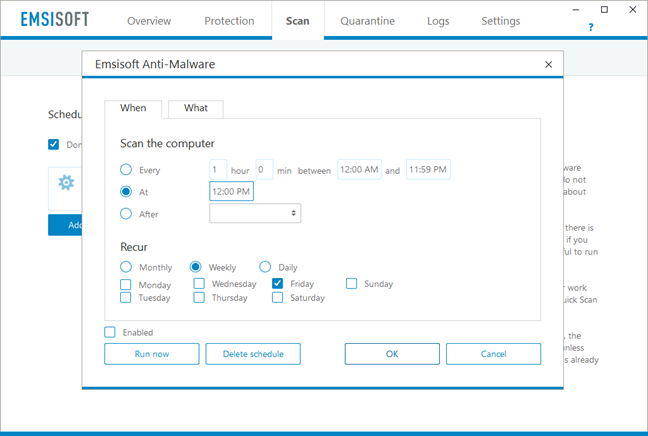The image size is (648, 436).
Task: Click the 12:00 PM At time field
Action: pos(231,191)
